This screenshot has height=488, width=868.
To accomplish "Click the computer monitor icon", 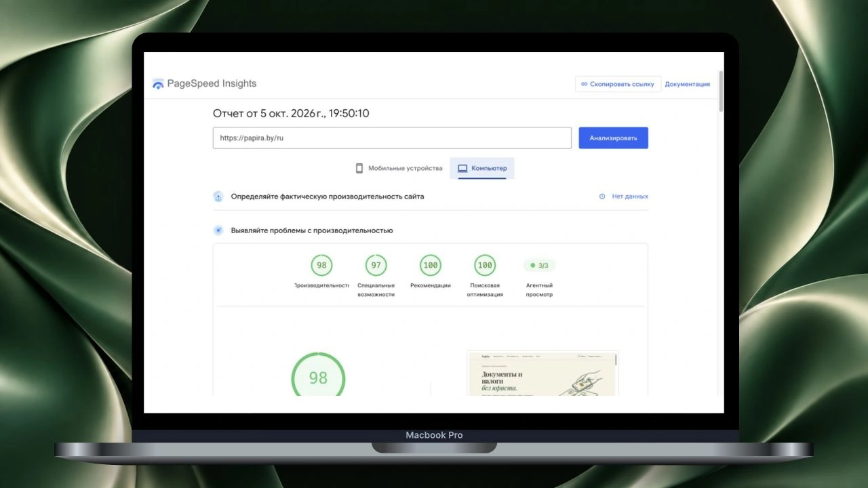I will 462,168.
